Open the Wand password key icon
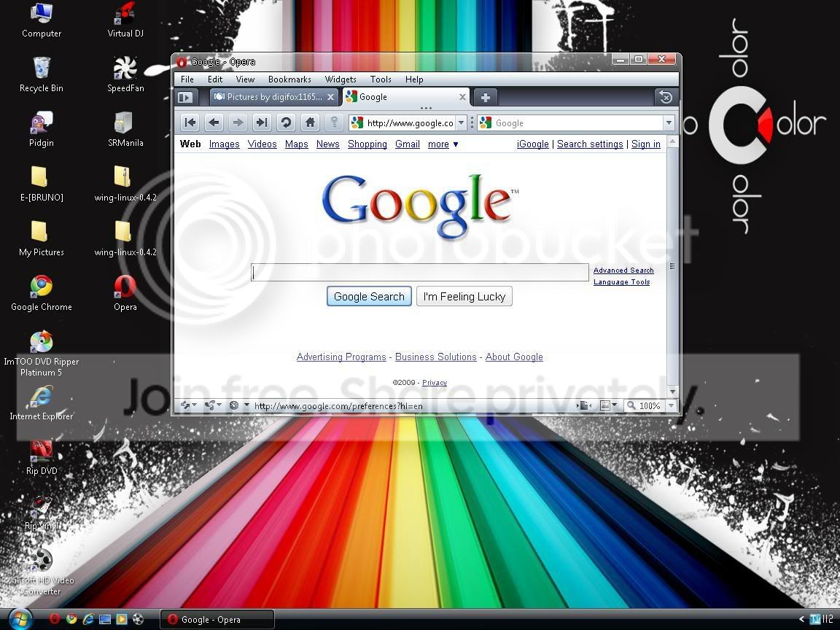The width and height of the screenshot is (840, 630). tap(334, 122)
